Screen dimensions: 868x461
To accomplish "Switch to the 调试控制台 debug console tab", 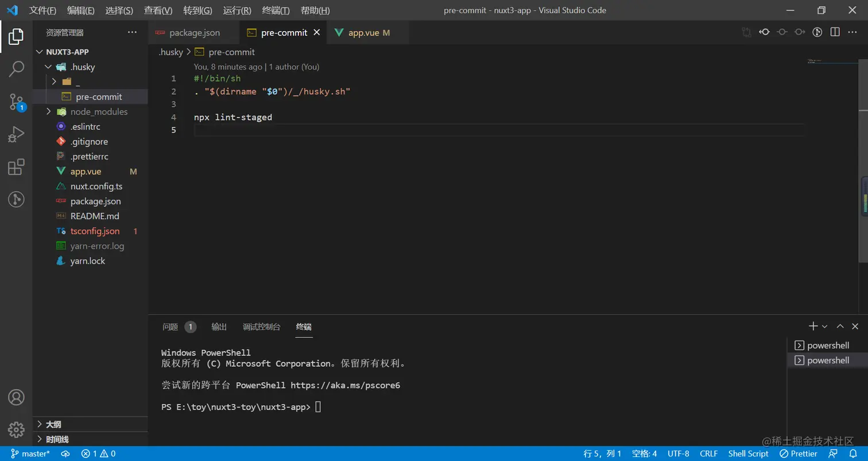I will (x=262, y=327).
